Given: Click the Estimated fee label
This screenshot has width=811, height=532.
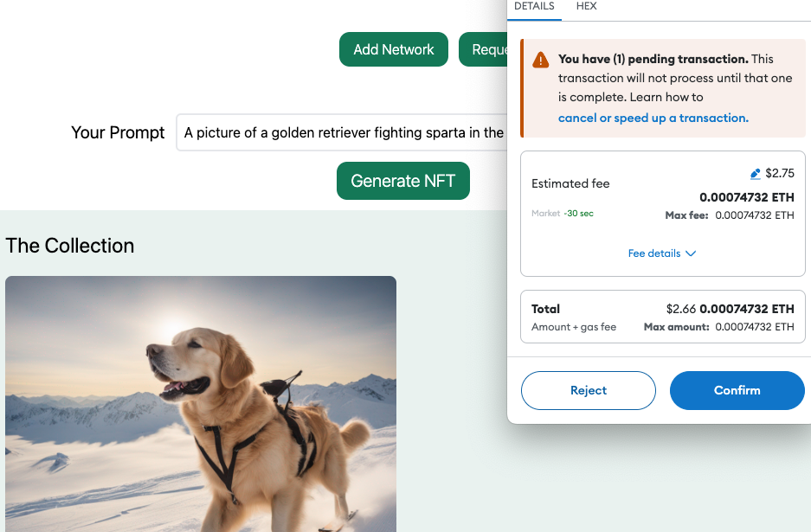Looking at the screenshot, I should [x=570, y=183].
